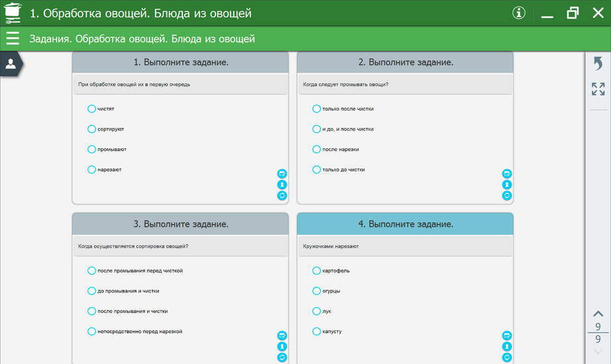Click the cooking pot app logo
Image resolution: width=611 pixels, height=364 pixels.
click(13, 13)
